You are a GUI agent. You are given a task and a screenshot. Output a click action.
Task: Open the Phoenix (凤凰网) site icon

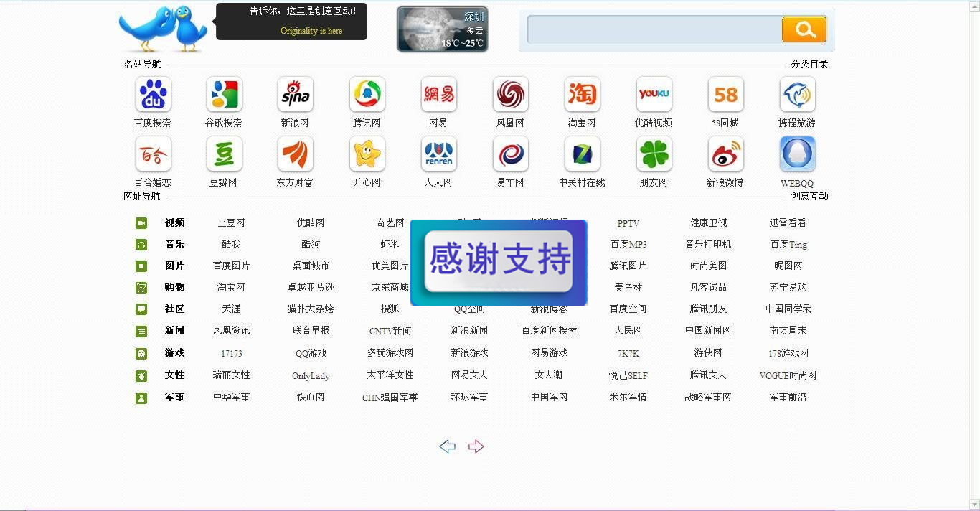pos(511,95)
